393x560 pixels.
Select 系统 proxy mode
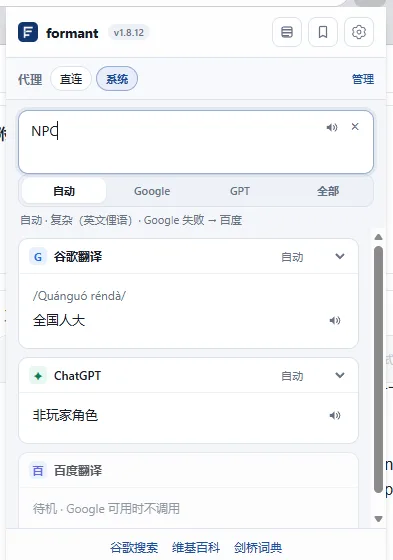[x=117, y=79]
